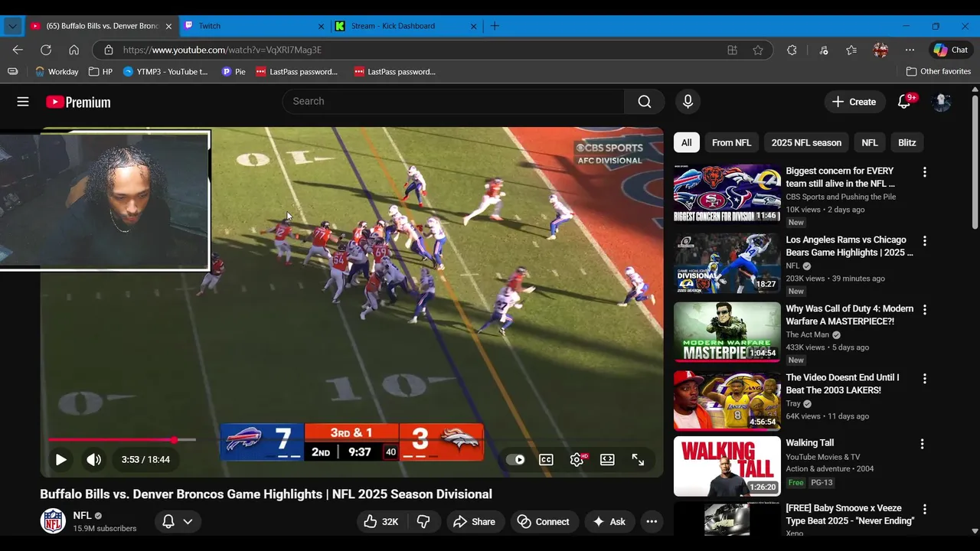The height and width of the screenshot is (551, 980).
Task: Select the All filter chip
Action: click(x=687, y=142)
